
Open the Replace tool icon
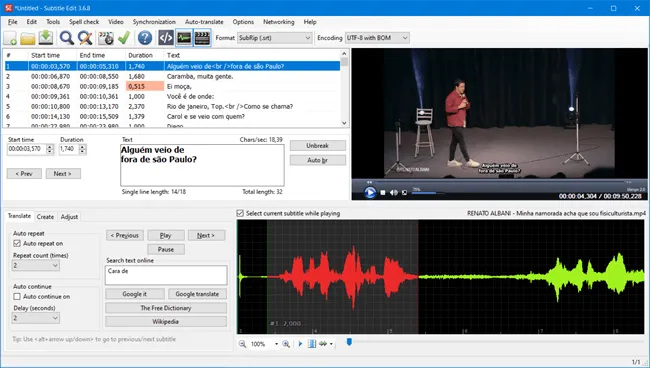point(85,38)
